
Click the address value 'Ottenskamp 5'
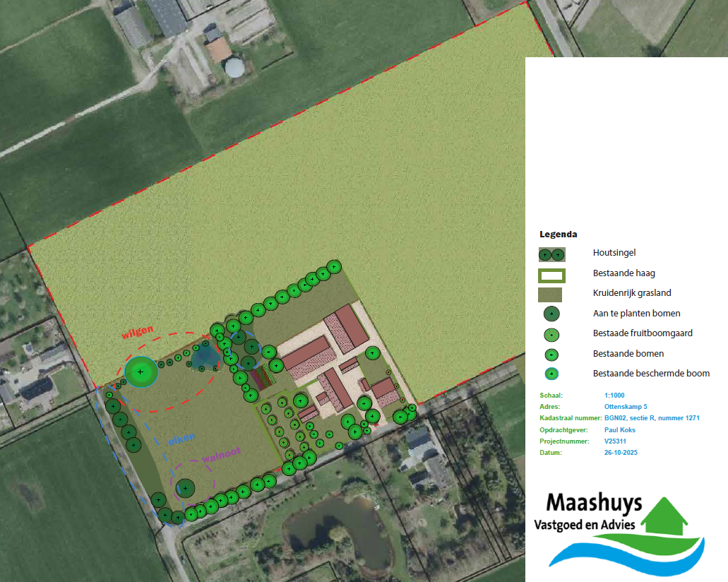tap(626, 406)
